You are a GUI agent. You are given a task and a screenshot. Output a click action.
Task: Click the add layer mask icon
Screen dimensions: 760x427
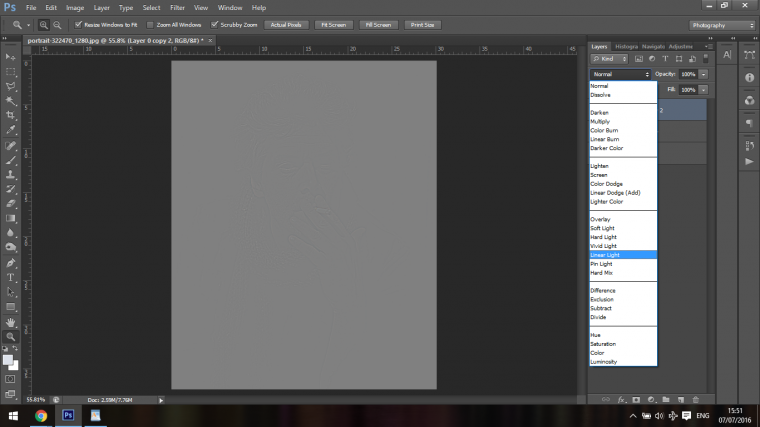(x=636, y=399)
